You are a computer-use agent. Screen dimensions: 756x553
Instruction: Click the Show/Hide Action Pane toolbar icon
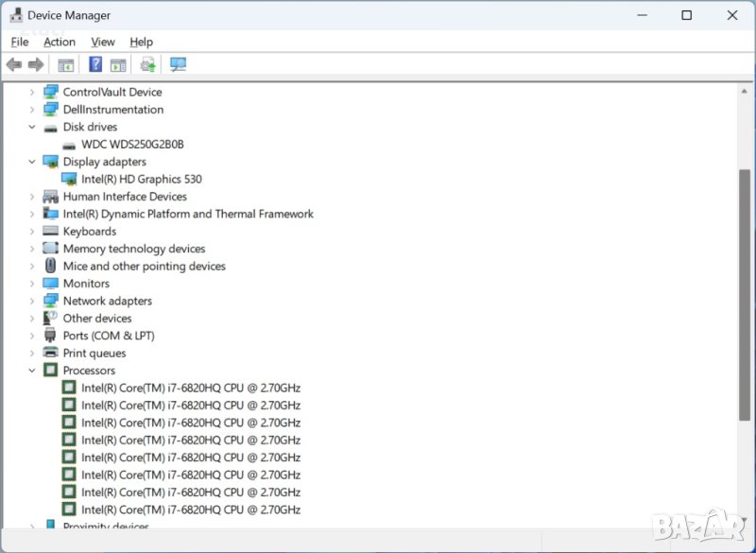click(118, 64)
